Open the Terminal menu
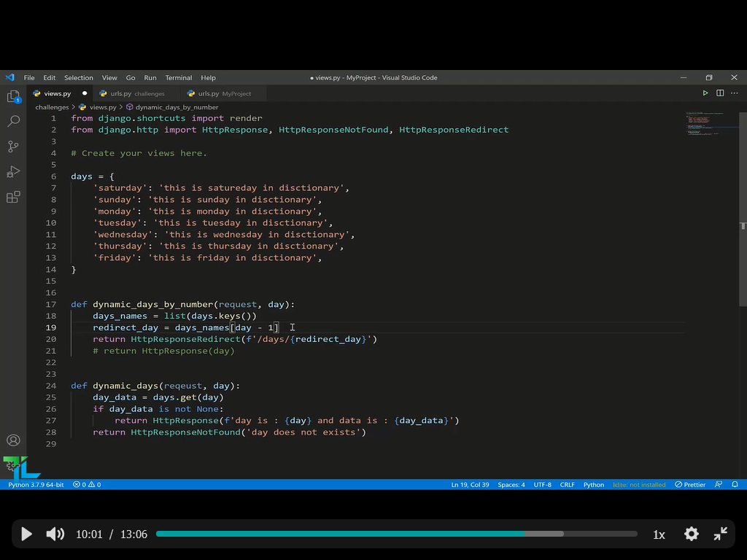The width and height of the screenshot is (747, 560). (x=178, y=78)
